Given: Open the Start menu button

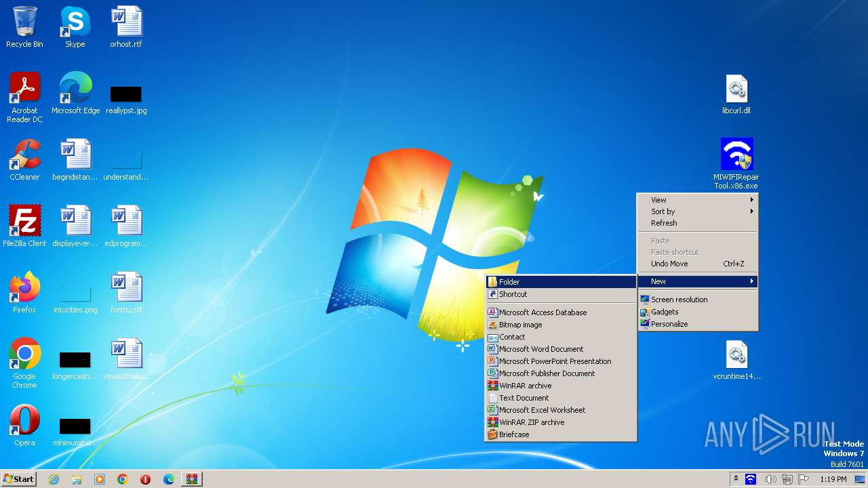Looking at the screenshot, I should (18, 479).
